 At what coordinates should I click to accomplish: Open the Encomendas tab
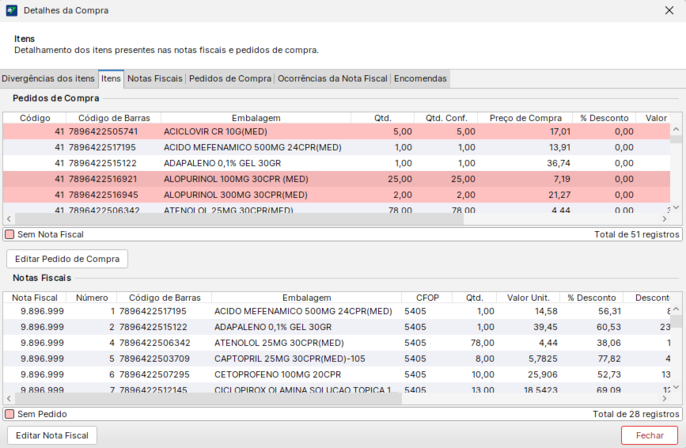tap(420, 79)
